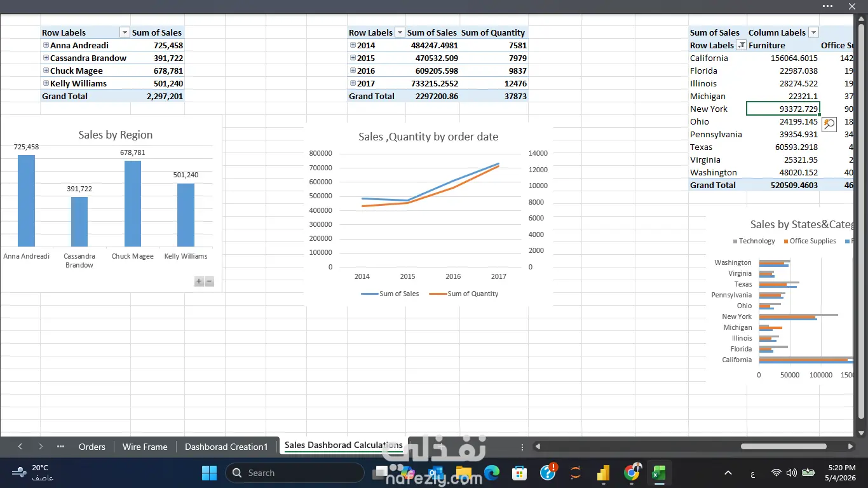Open the clock showing 5:20 PM
The width and height of the screenshot is (868, 488).
pos(839,472)
